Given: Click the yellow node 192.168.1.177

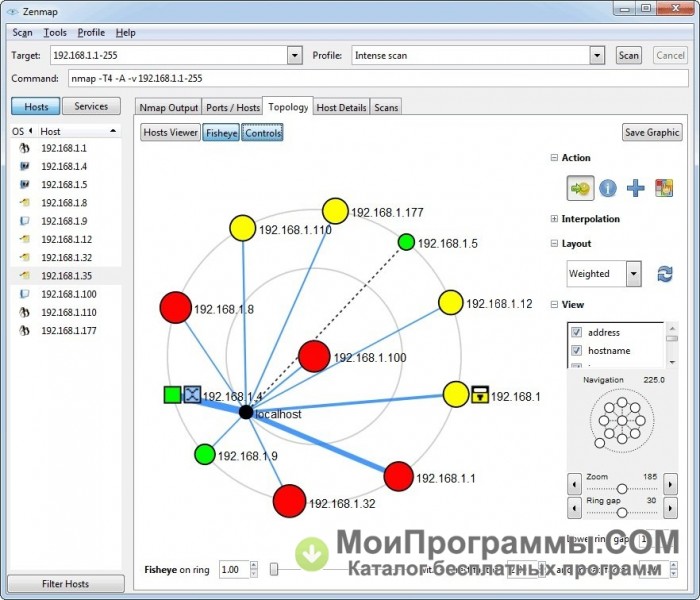Looking at the screenshot, I should point(335,211).
